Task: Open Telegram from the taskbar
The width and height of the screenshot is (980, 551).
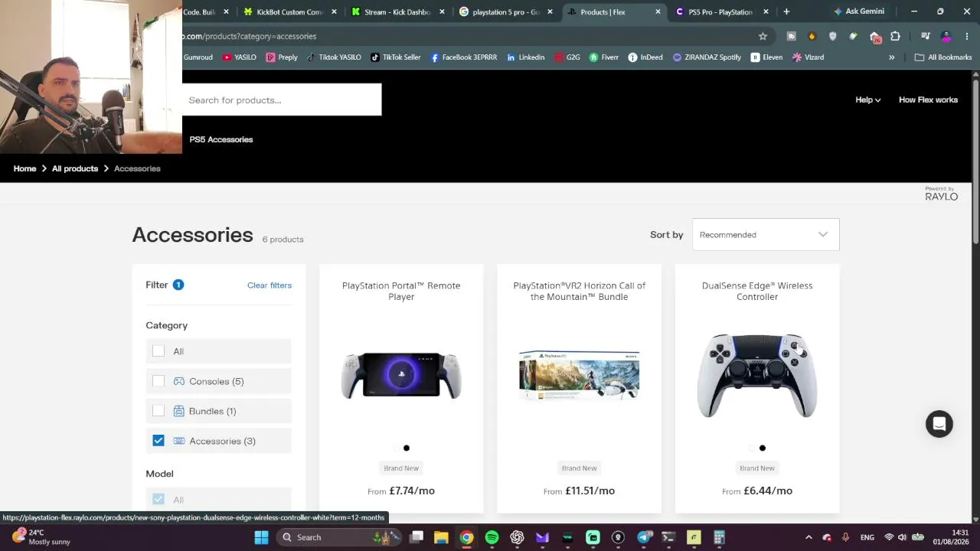Action: pos(643,537)
